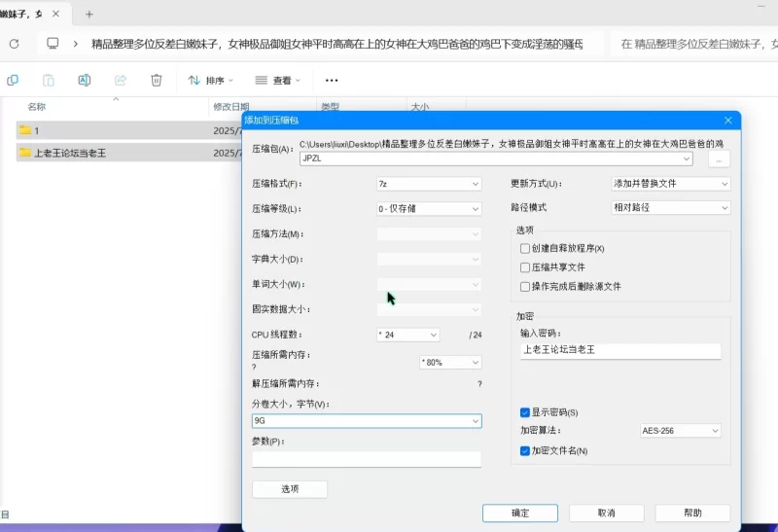778x532 pixels.
Task: Open the CPU 线程数 dropdown showing 24
Action: click(407, 335)
